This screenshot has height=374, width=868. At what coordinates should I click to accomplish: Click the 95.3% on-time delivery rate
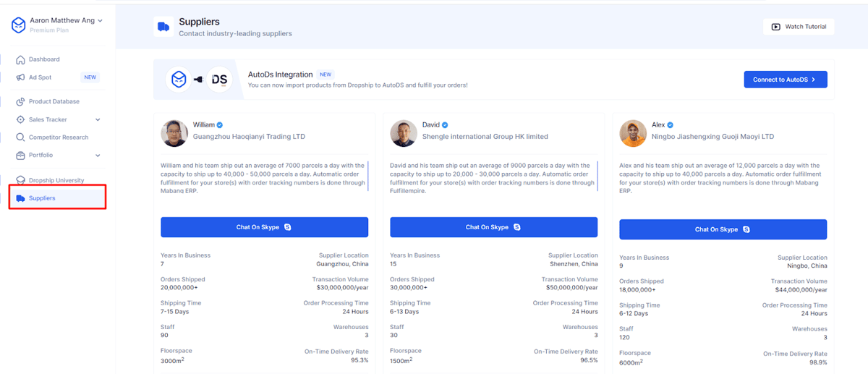point(359,360)
